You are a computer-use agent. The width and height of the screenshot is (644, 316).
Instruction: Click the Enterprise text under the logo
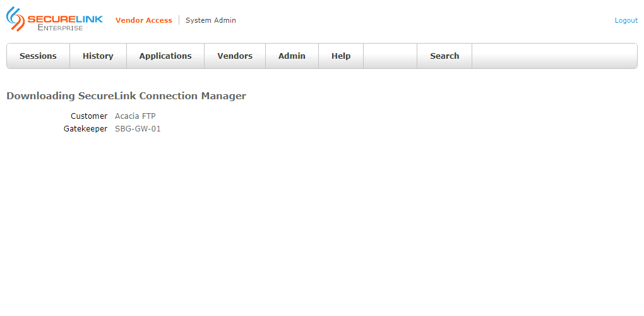60,28
